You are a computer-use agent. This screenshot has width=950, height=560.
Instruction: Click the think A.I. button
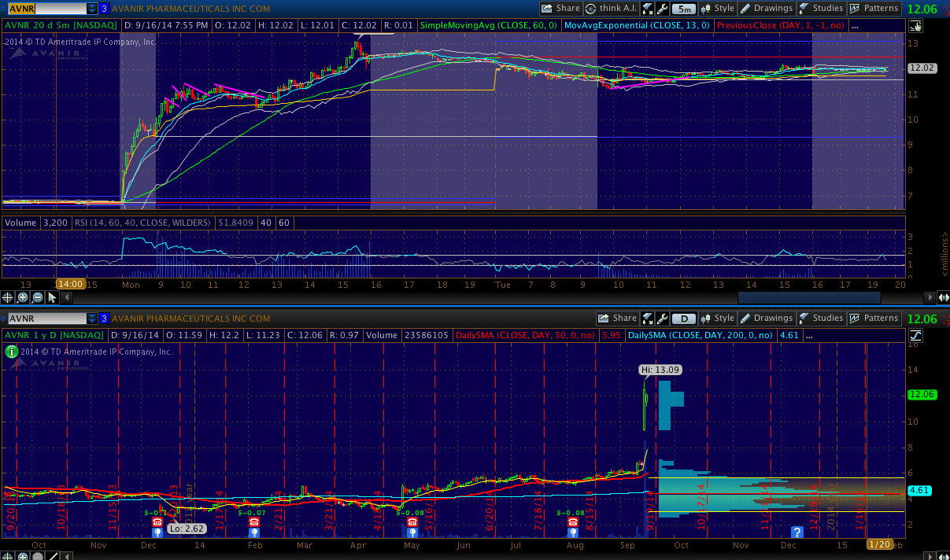tap(610, 9)
